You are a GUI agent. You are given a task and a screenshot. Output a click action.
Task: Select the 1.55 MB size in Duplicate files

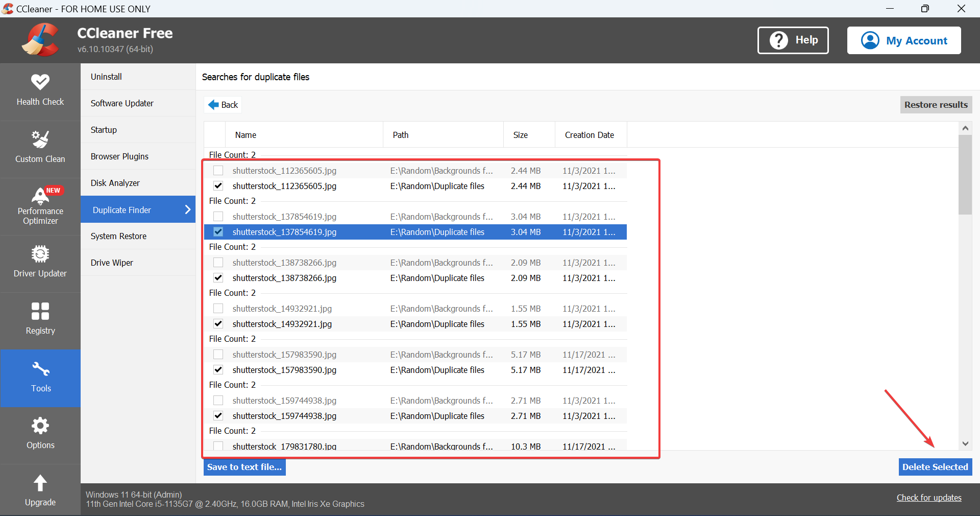pyautogui.click(x=526, y=324)
